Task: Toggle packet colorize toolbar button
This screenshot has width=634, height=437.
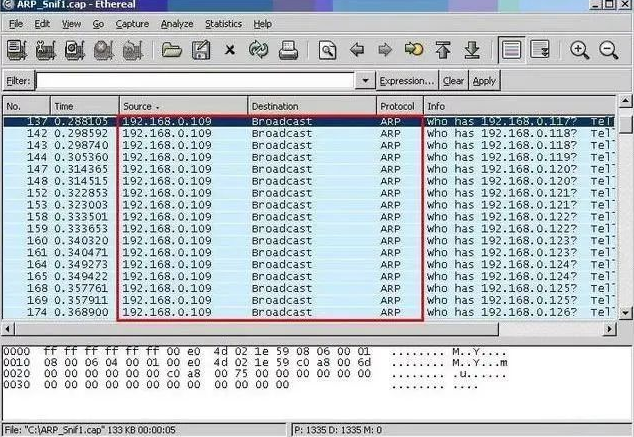Action: (x=511, y=49)
